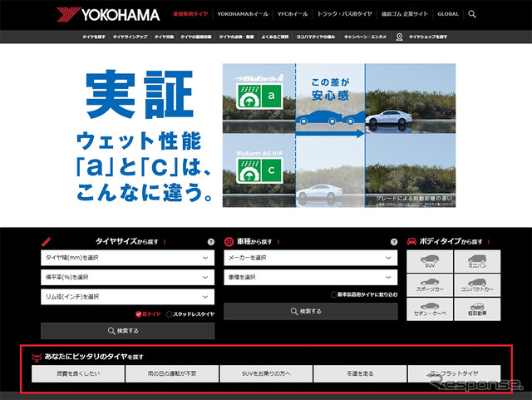Select the SUV body type tile
The image size is (532, 400).
tap(430, 261)
